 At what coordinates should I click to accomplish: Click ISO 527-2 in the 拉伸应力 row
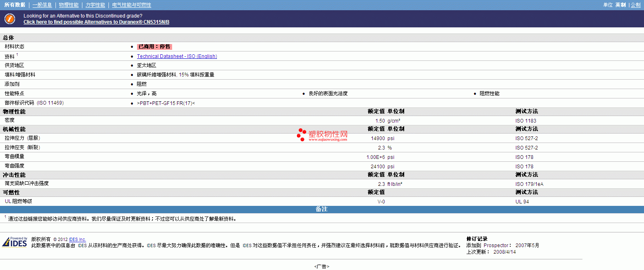(x=527, y=138)
